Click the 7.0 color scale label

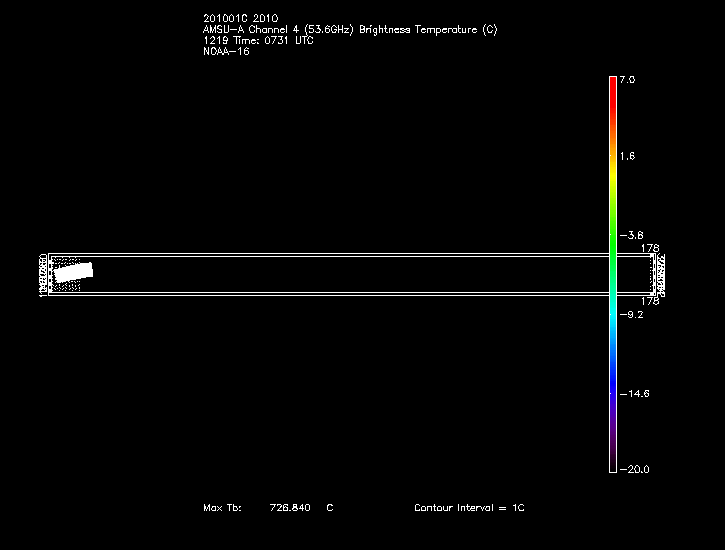point(627,79)
